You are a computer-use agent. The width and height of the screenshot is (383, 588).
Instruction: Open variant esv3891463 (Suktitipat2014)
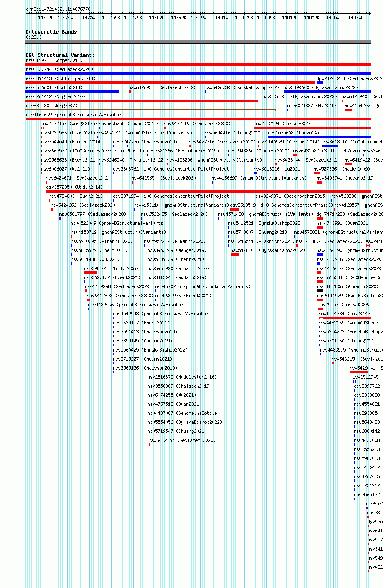61,78
